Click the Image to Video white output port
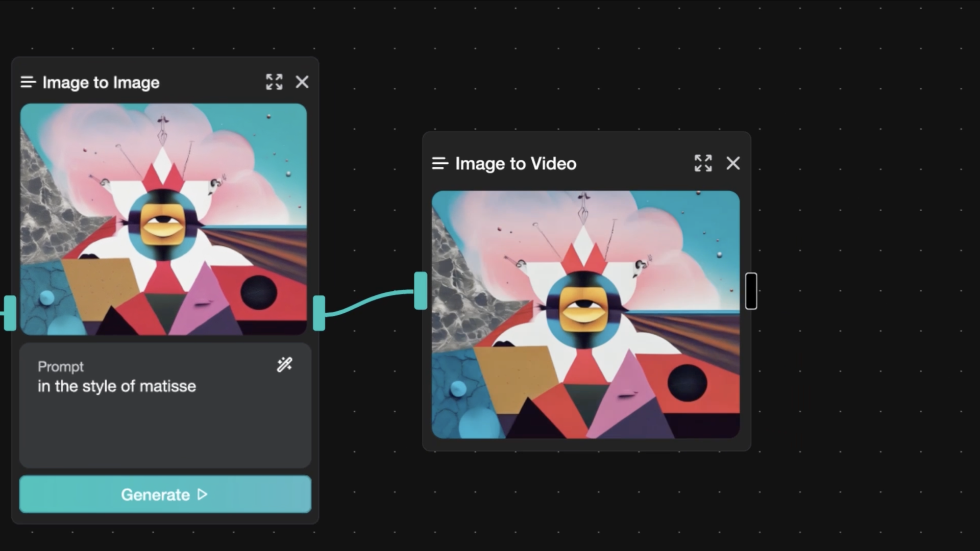Image resolution: width=980 pixels, height=551 pixels. [751, 291]
